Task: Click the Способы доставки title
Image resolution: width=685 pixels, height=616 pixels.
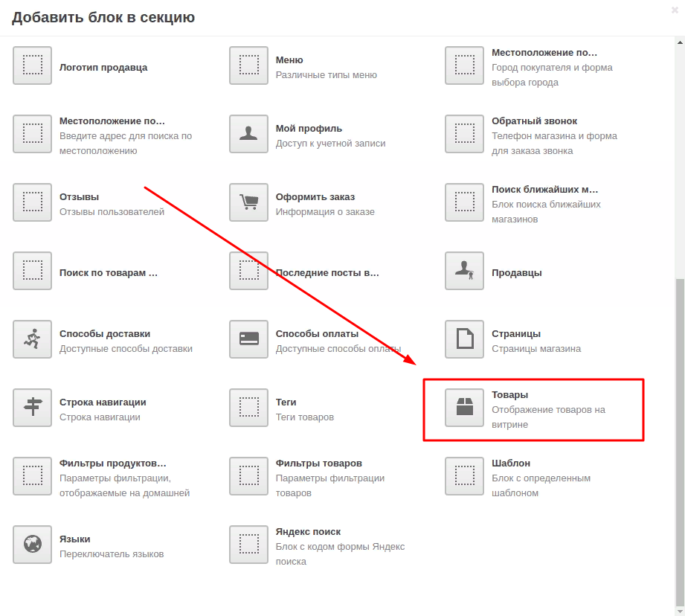Action: [x=105, y=334]
